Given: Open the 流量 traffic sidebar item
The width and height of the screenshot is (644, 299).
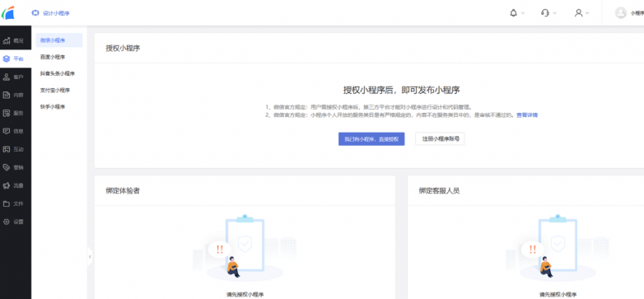Looking at the screenshot, I should click(x=15, y=185).
